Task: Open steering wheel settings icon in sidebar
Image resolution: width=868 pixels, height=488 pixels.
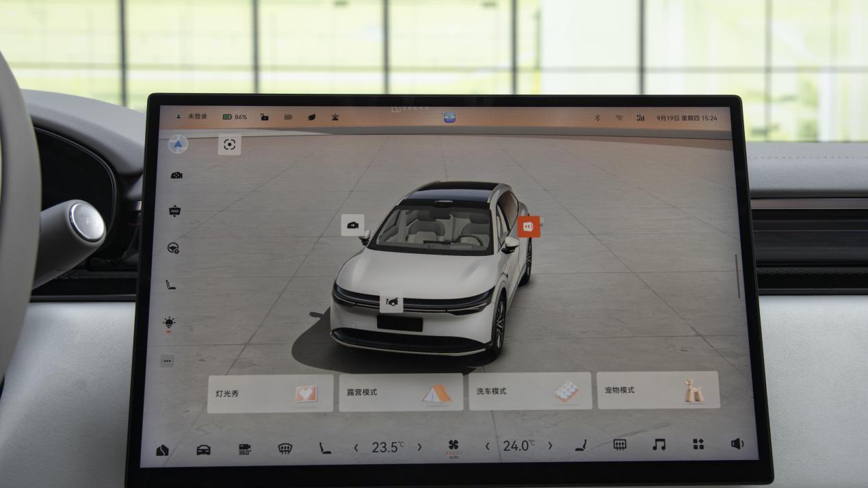Action: pos(173,248)
